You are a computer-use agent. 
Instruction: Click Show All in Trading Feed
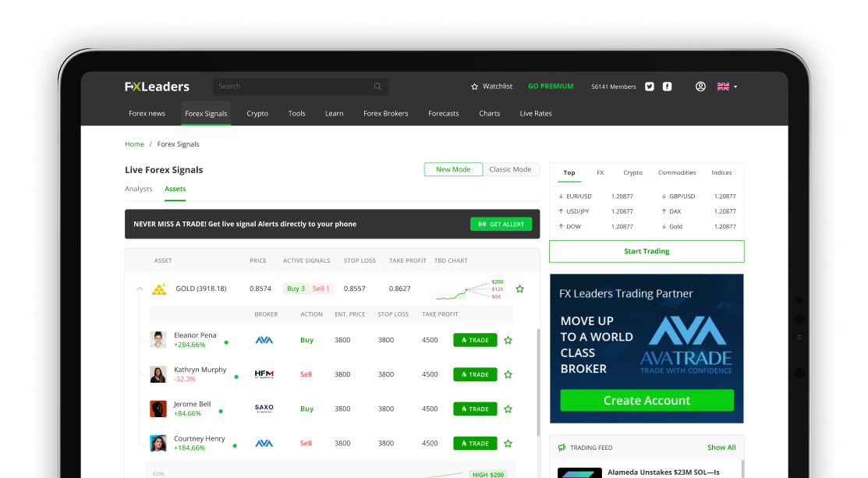point(721,448)
